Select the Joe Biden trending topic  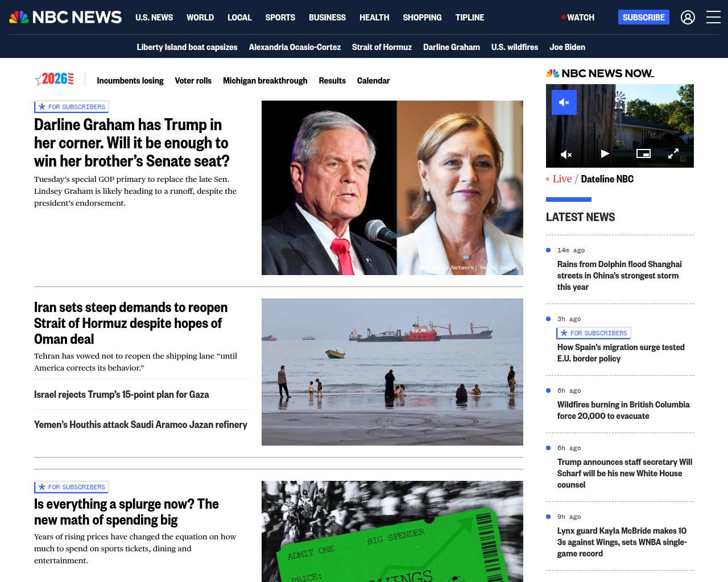(x=567, y=47)
